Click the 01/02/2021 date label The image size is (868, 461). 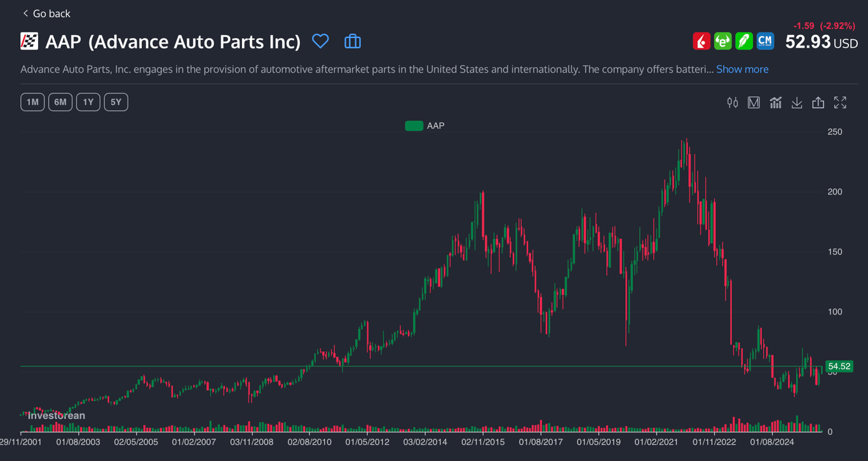point(656,442)
